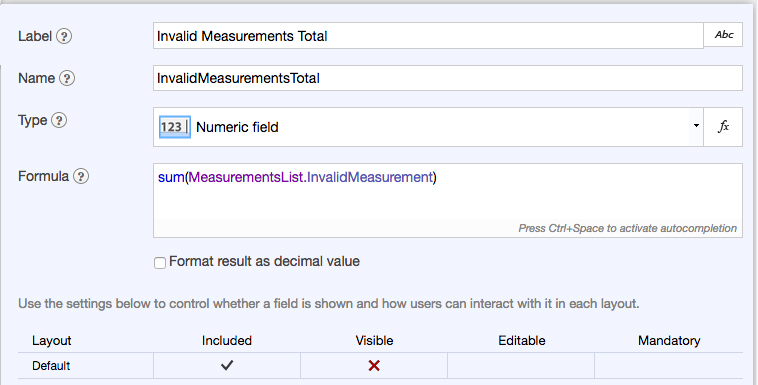The width and height of the screenshot is (758, 385).
Task: Click the fx formula button
Action: (723, 127)
